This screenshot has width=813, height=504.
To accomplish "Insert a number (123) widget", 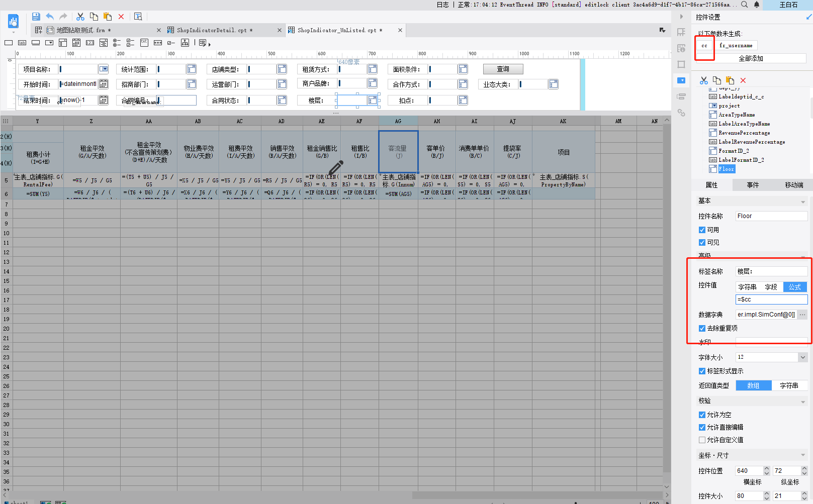I will point(90,43).
